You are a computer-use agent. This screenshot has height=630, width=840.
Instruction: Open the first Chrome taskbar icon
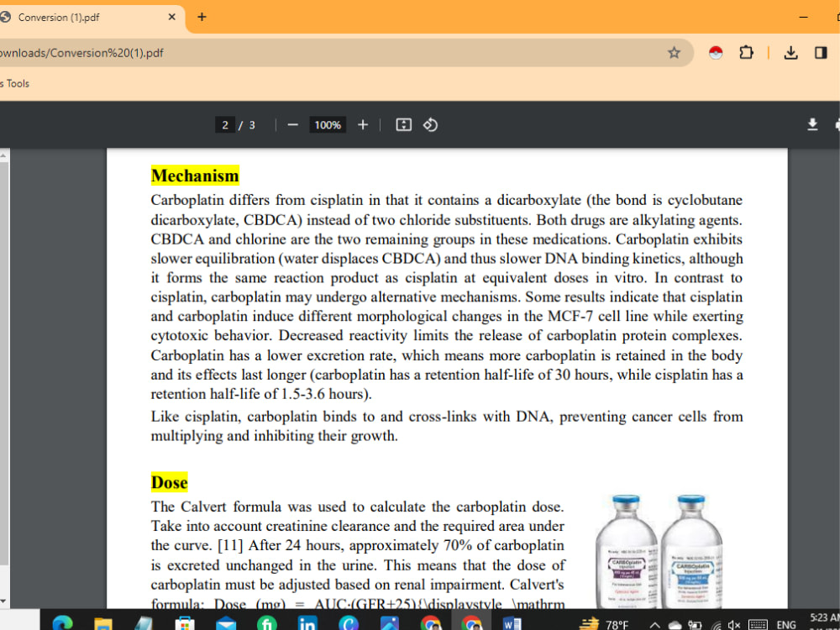431,623
